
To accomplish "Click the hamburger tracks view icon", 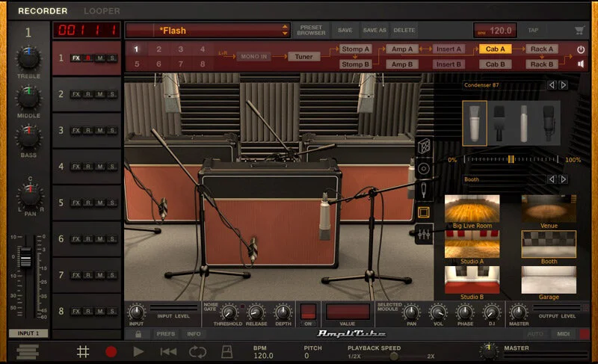I will pyautogui.click(x=28, y=351).
